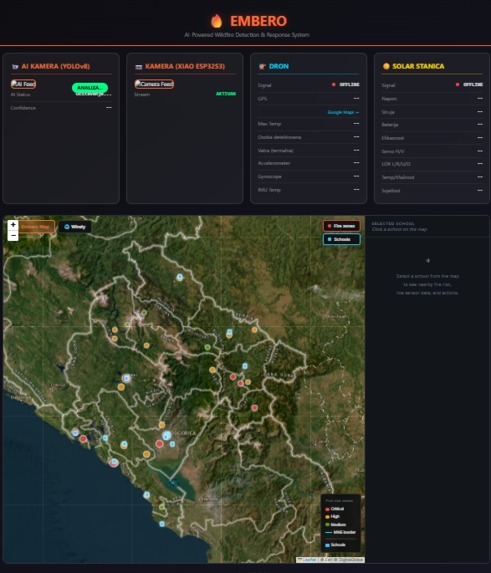Viewport: 491px width, 573px height.
Task: Select the easternmost red critical fire marker
Action: (255, 408)
